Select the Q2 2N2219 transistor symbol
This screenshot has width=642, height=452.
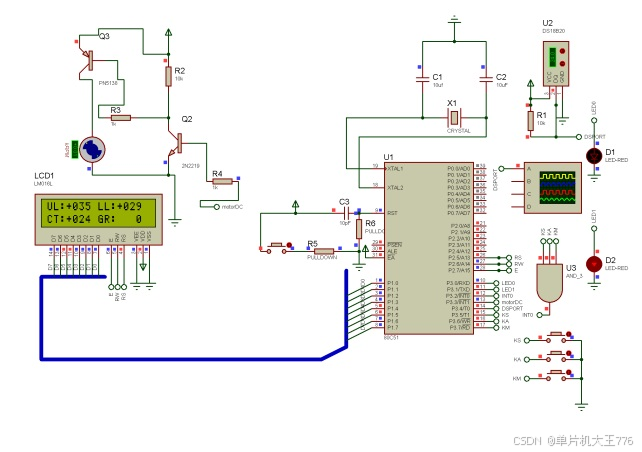(176, 144)
